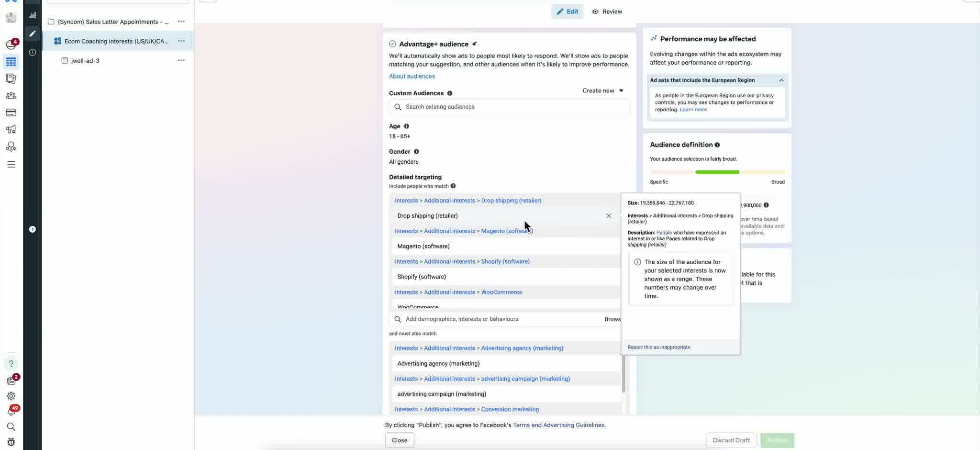
Task: Open the news updates icon with badge 2
Action: 11,380
